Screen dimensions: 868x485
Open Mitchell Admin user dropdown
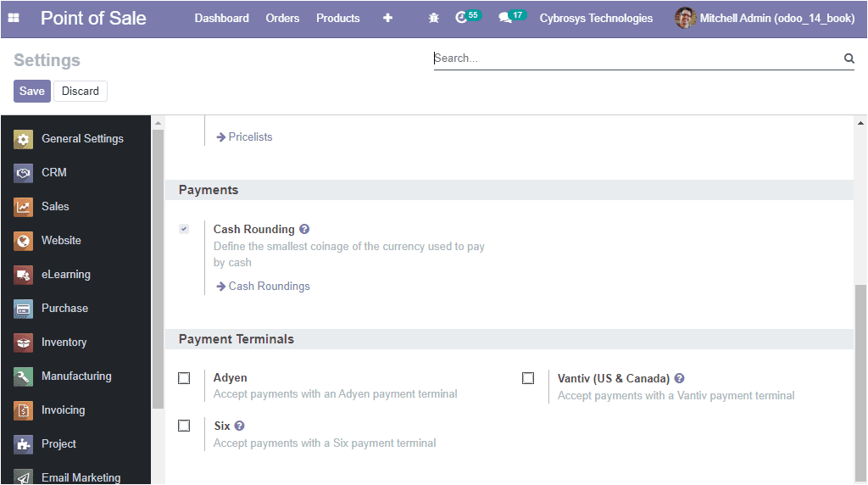pyautogui.click(x=765, y=19)
